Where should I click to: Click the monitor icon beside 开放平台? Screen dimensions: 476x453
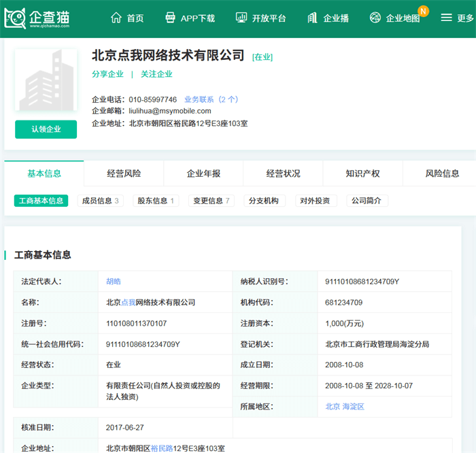click(x=241, y=18)
